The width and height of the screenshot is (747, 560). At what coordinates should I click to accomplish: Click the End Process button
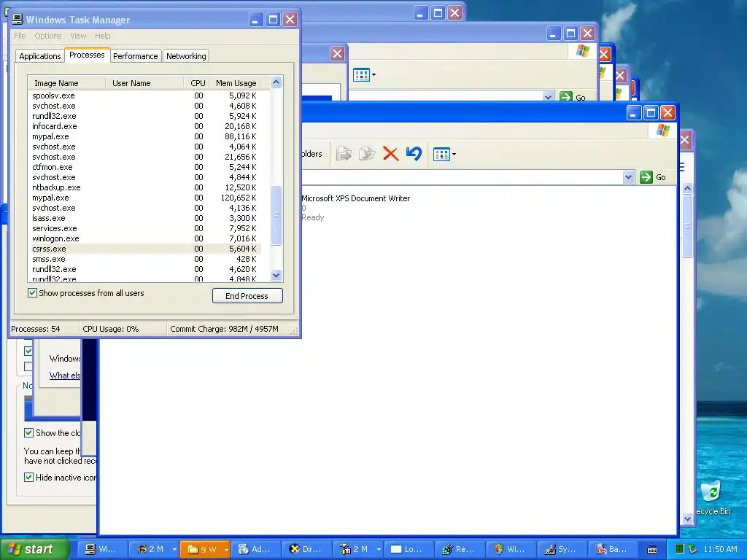point(247,296)
